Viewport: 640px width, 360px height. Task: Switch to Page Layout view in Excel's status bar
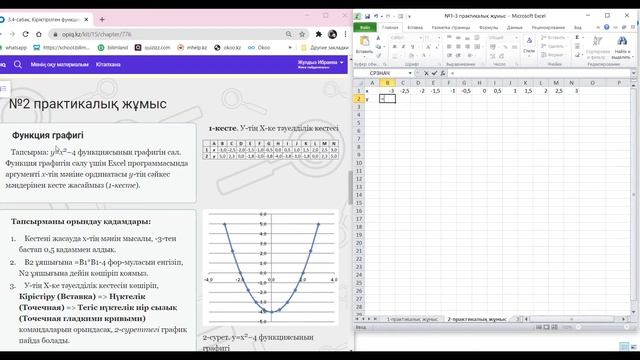[546, 327]
